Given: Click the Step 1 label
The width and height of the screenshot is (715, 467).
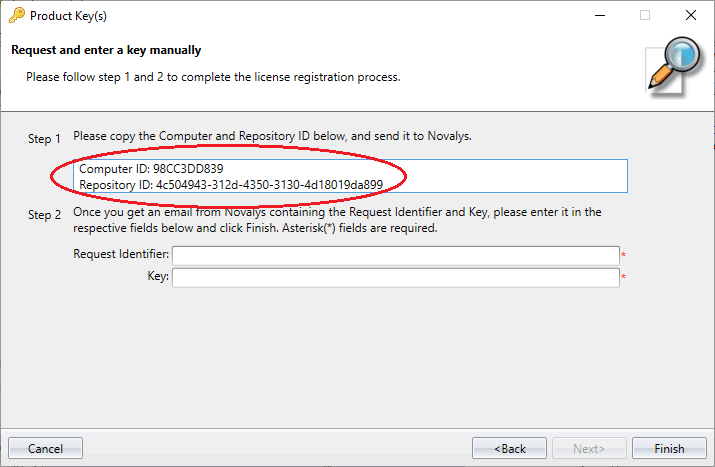Looking at the screenshot, I should [44, 139].
